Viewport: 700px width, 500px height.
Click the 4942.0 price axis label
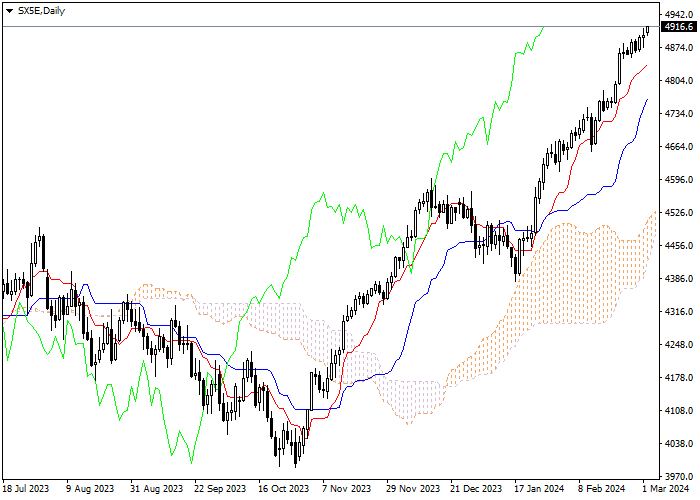(x=679, y=14)
